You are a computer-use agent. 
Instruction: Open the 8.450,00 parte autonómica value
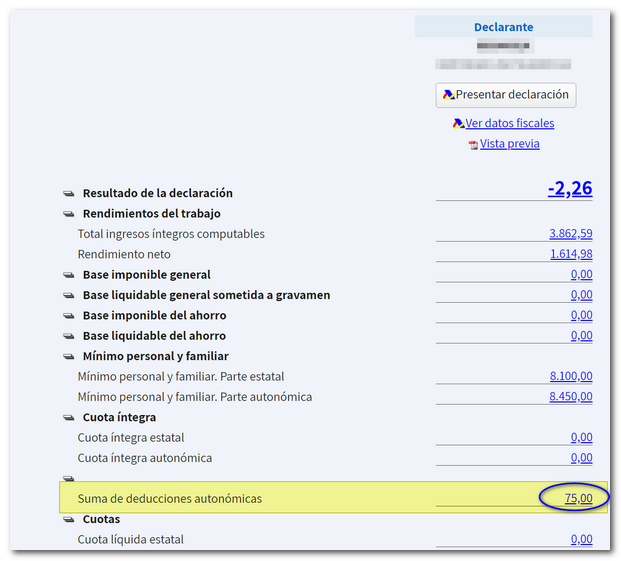[570, 397]
